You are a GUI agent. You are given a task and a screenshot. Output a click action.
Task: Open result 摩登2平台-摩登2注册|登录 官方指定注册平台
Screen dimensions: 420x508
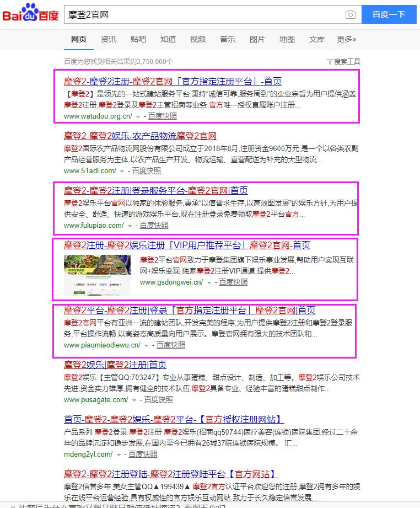click(x=190, y=311)
